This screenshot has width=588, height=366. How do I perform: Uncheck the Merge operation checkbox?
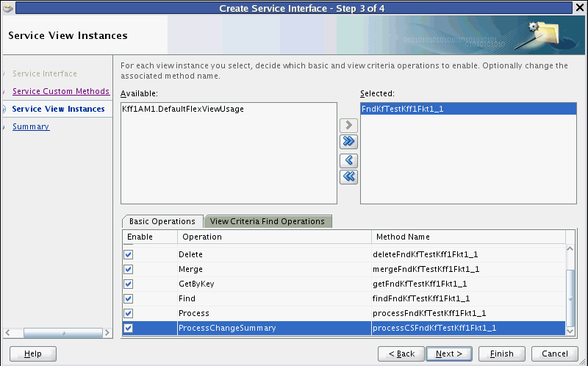128,269
